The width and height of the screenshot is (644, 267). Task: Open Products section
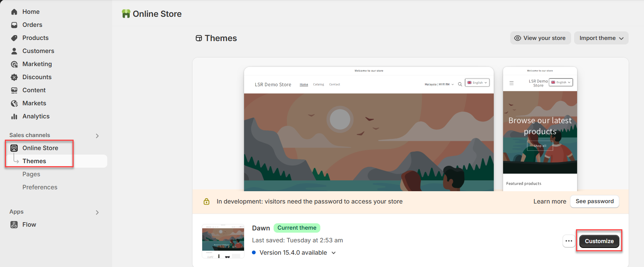(35, 38)
